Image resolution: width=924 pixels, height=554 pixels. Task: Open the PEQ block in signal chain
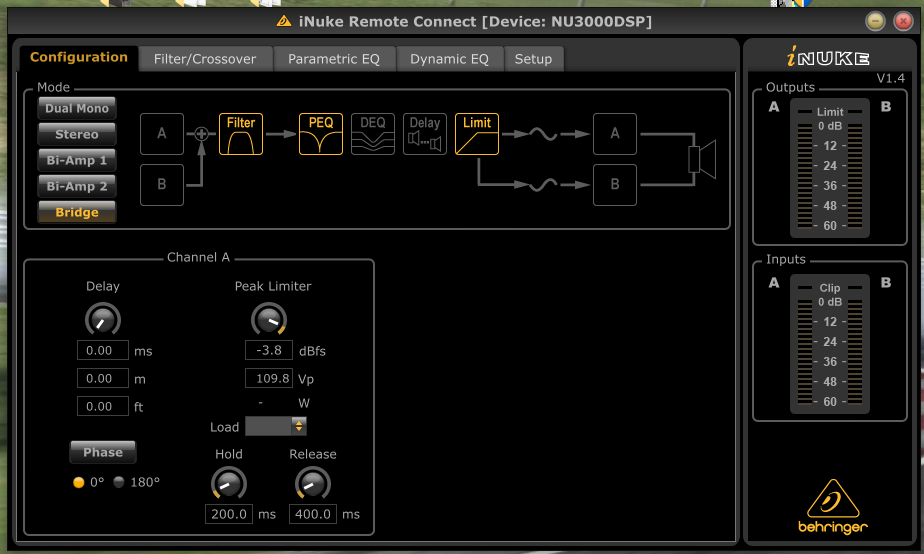(321, 134)
